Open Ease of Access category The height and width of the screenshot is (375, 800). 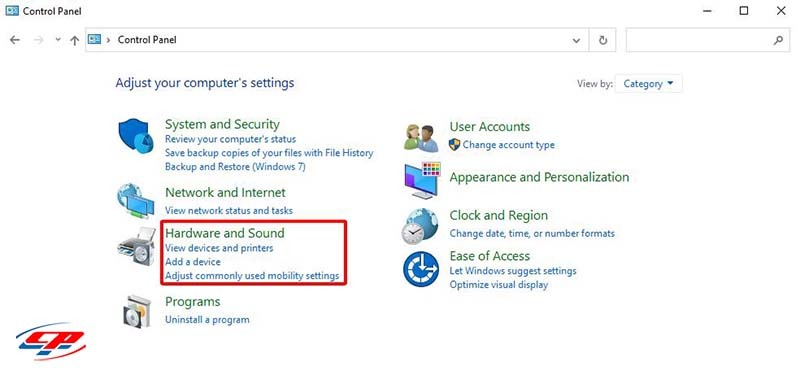click(490, 256)
